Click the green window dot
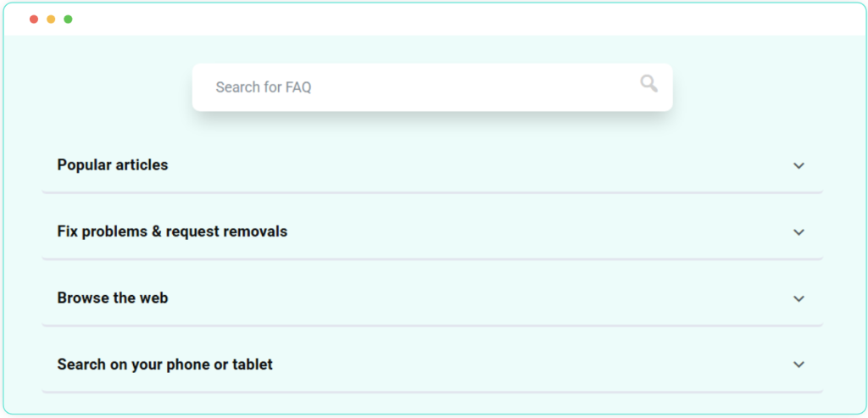This screenshot has width=868, height=418. pyautogui.click(x=68, y=20)
